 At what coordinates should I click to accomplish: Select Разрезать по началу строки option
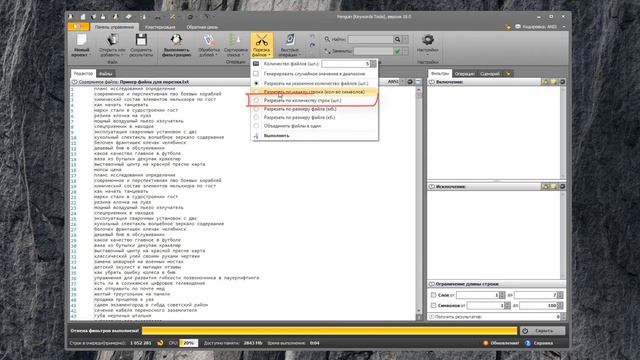tap(256, 92)
